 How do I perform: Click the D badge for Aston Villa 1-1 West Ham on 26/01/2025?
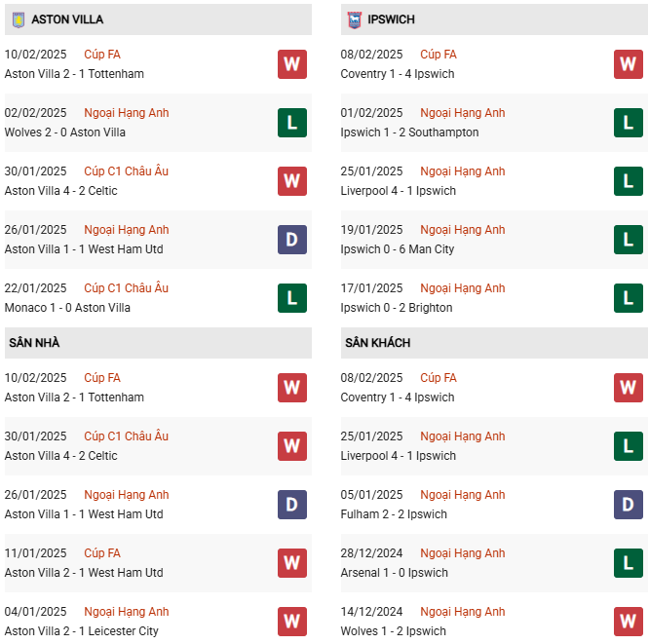291,240
